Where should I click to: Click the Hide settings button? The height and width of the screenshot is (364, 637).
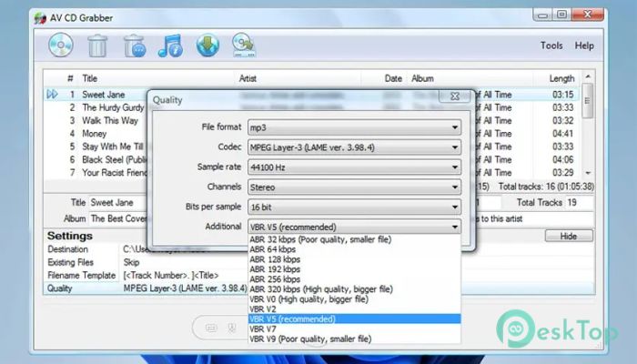(x=569, y=236)
